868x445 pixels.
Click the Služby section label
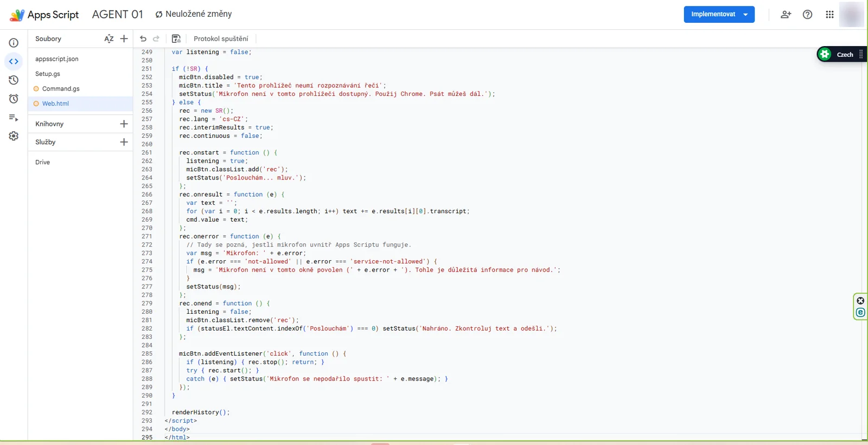tap(46, 142)
